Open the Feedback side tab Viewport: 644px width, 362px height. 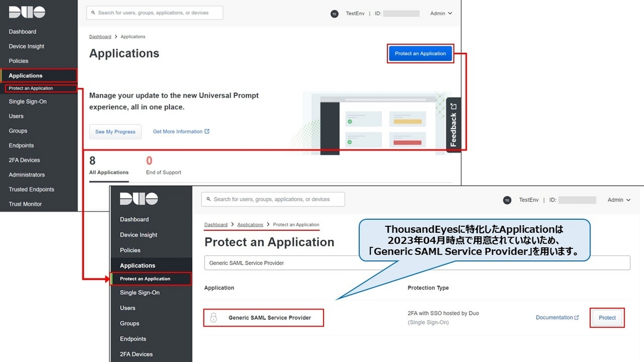tap(454, 125)
